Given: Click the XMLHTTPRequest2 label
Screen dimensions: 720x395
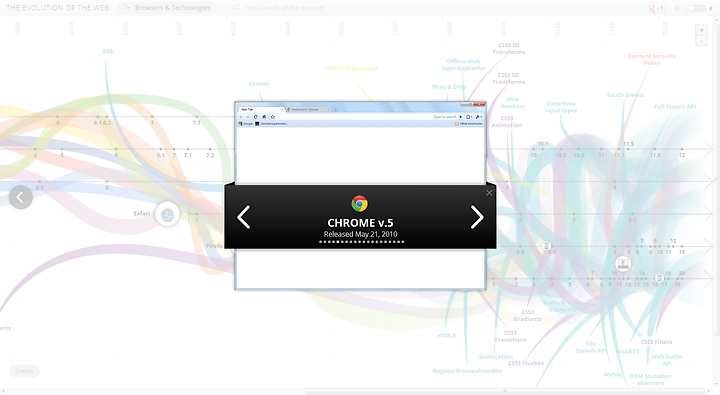Looking at the screenshot, I should pyautogui.click(x=351, y=68).
